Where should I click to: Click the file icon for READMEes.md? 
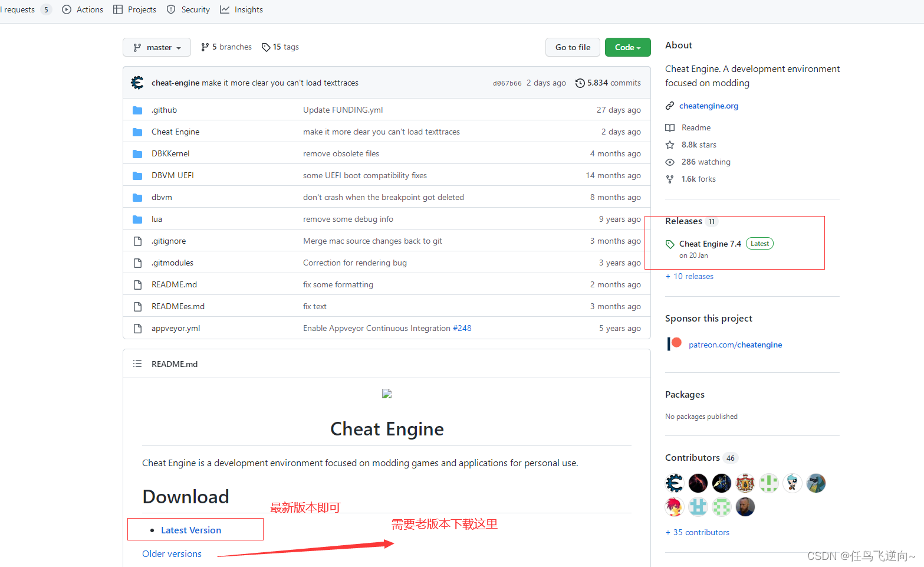[x=137, y=307]
